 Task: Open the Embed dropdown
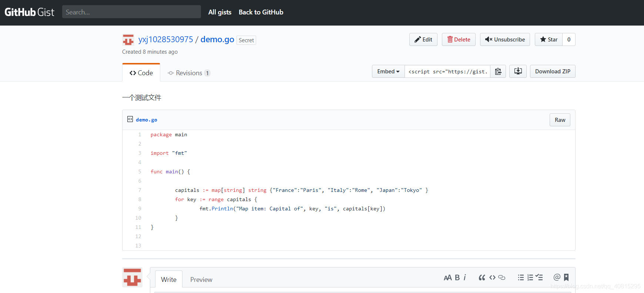tap(388, 71)
